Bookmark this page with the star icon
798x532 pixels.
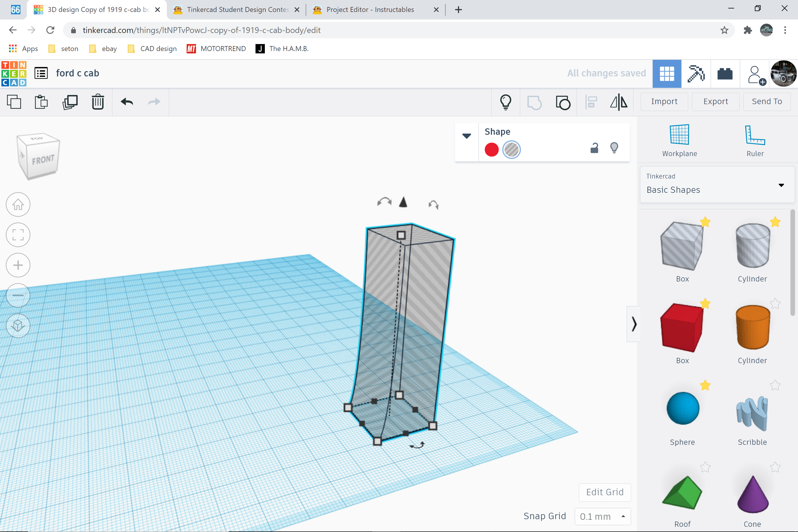point(724,30)
